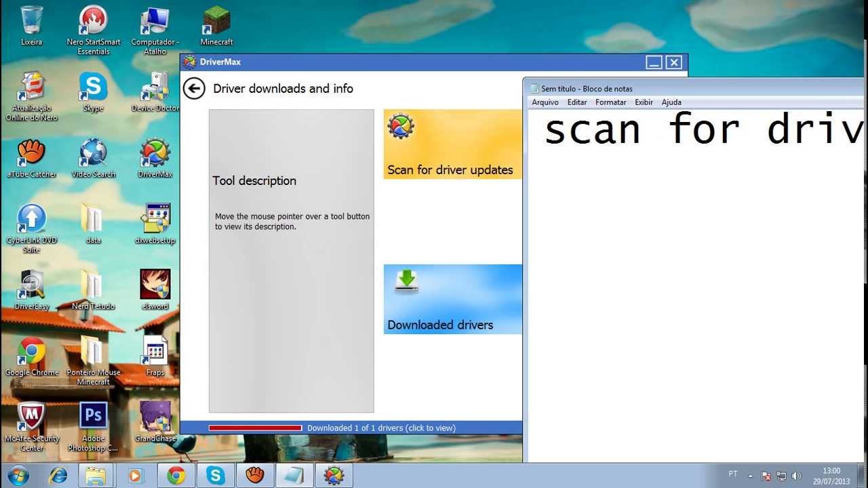
Task: Select the aTube Catcher desktop icon
Action: point(31,159)
